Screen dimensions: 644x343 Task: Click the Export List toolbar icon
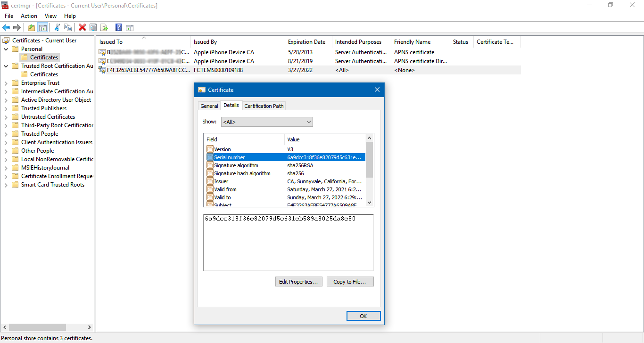[104, 28]
